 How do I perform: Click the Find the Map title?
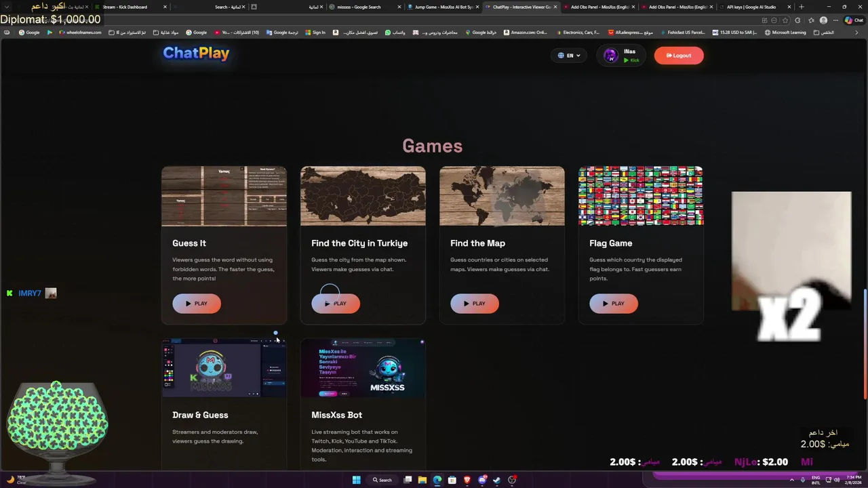point(477,243)
